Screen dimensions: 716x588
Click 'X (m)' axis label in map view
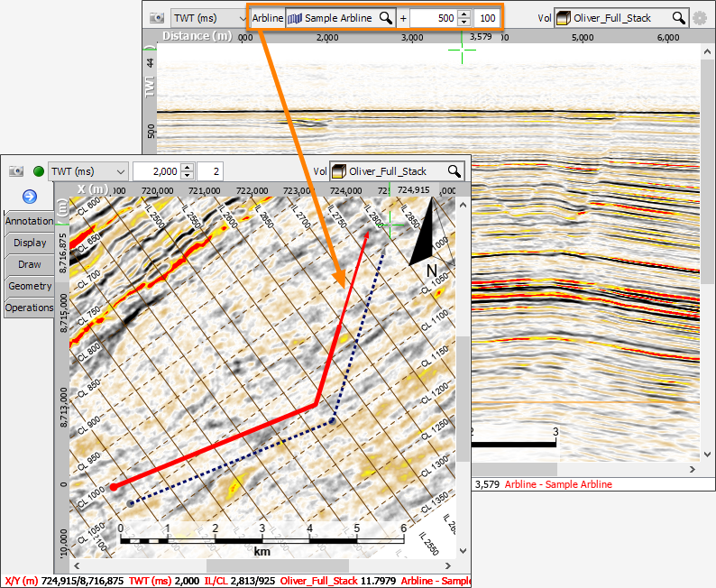click(93, 189)
